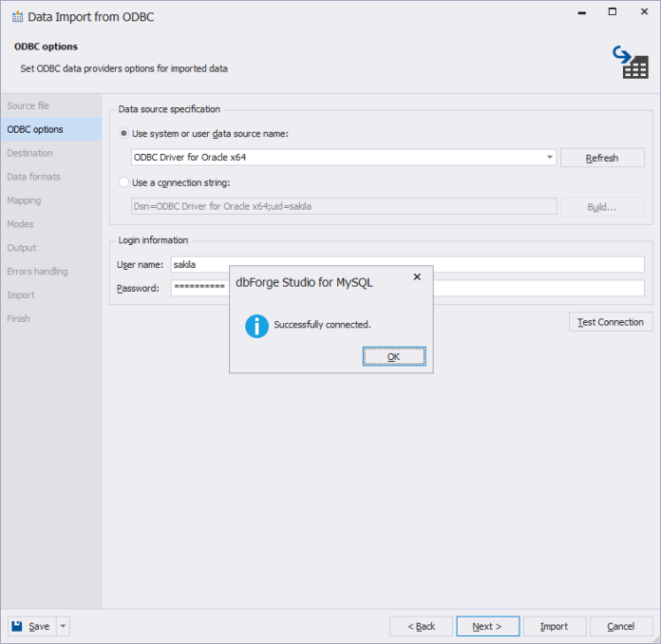Click the data import table icon in header

(631, 62)
